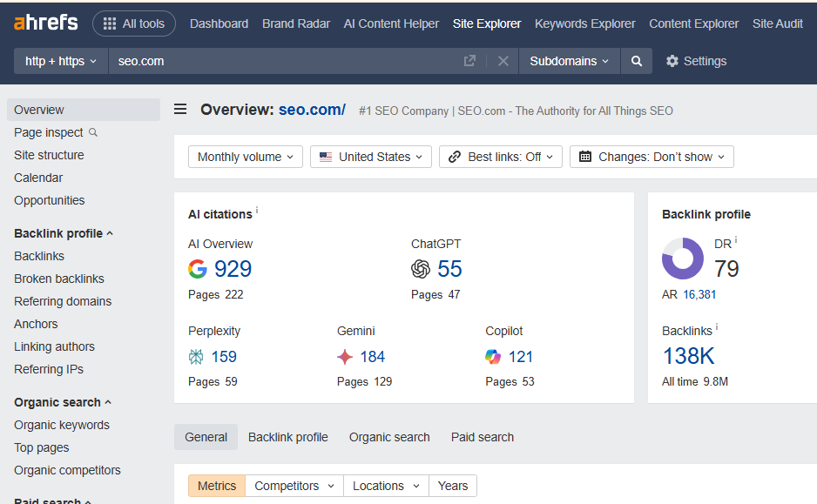Click the DR donut chart

click(683, 259)
